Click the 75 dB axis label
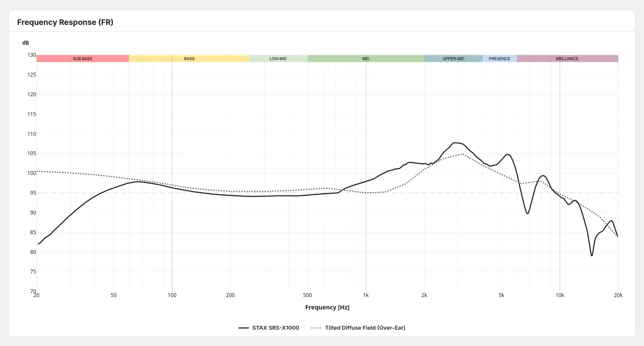 click(33, 272)
